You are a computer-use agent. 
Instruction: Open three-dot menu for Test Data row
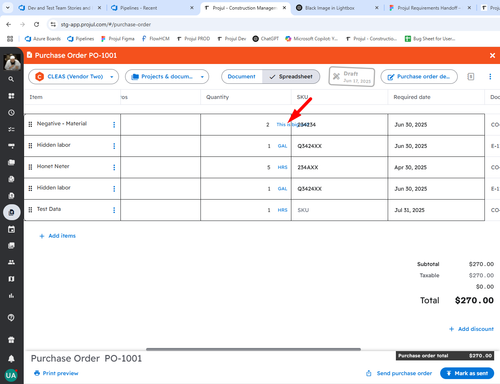(x=114, y=210)
